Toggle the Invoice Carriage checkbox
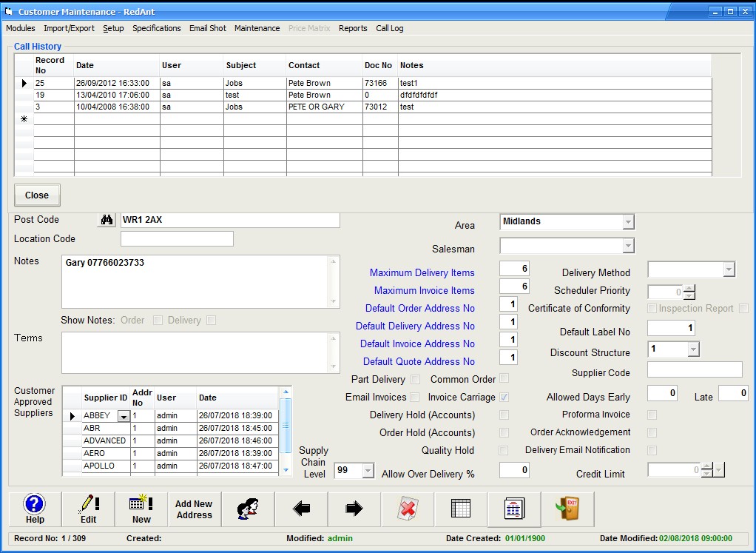The width and height of the screenshot is (756, 553). pyautogui.click(x=504, y=398)
